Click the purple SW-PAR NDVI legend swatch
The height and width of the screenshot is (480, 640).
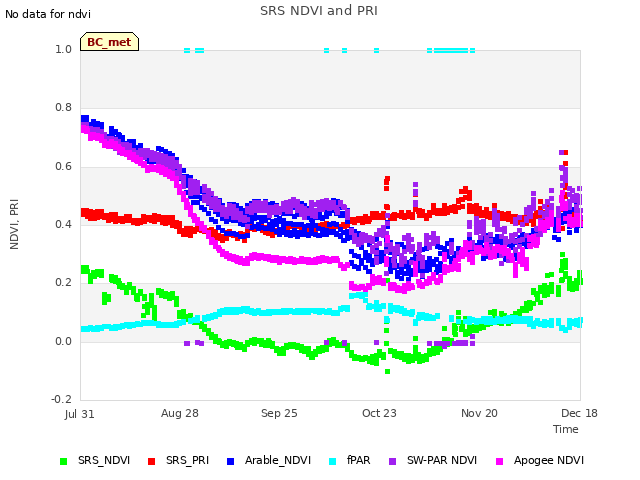[x=392, y=461]
